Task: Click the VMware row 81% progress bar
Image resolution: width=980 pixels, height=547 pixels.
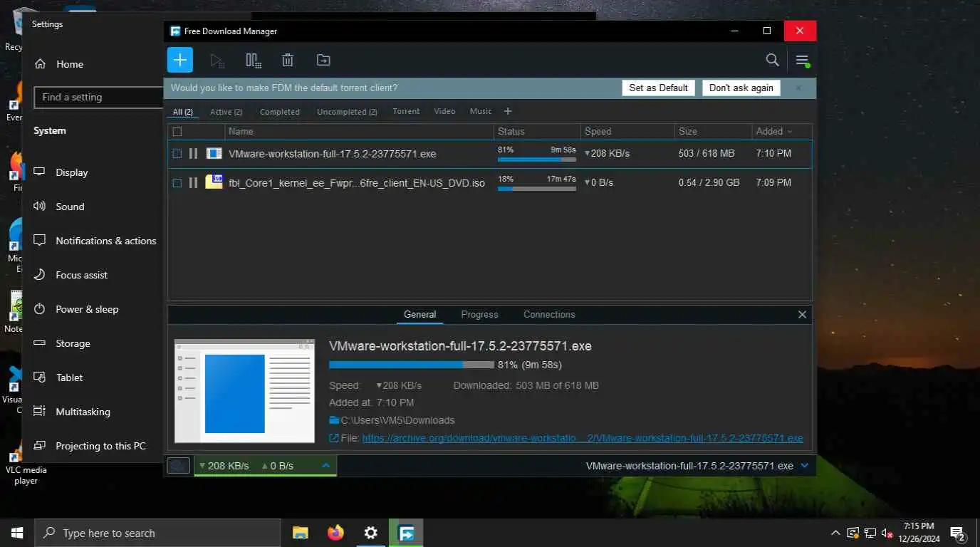Action: [537, 160]
